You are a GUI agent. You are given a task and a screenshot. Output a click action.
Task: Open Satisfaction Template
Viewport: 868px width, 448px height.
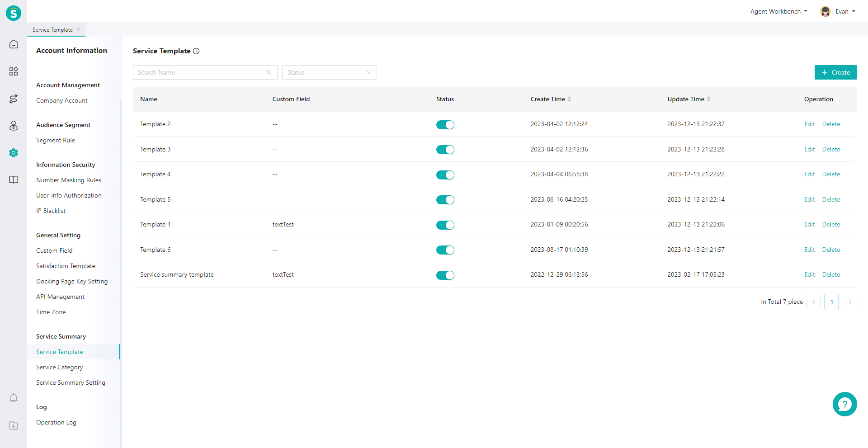(x=66, y=266)
